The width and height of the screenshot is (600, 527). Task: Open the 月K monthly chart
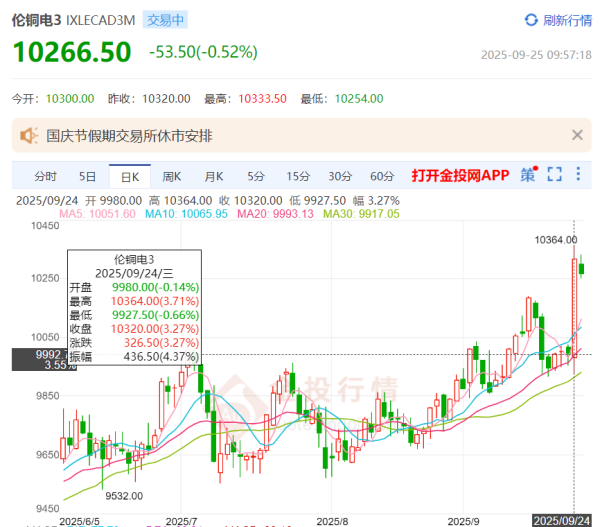click(214, 177)
